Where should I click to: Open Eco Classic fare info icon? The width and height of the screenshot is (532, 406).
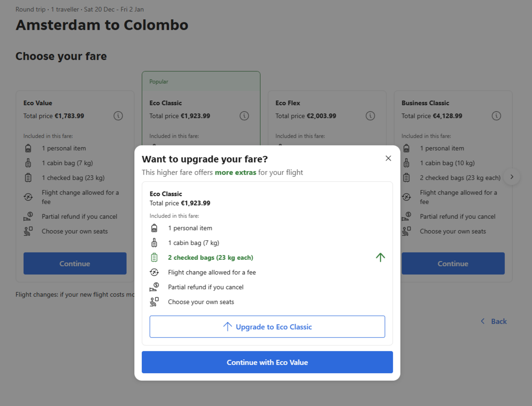(x=244, y=116)
